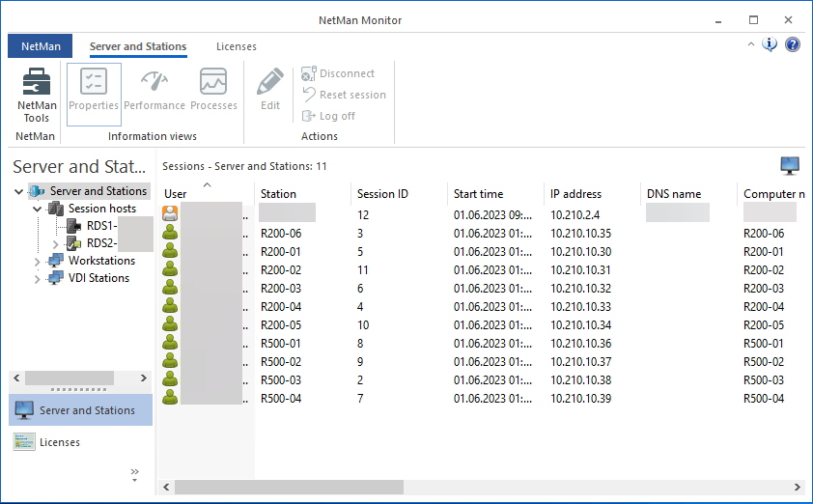Sort by the Start time column header
This screenshot has height=504, width=813.
click(x=495, y=193)
